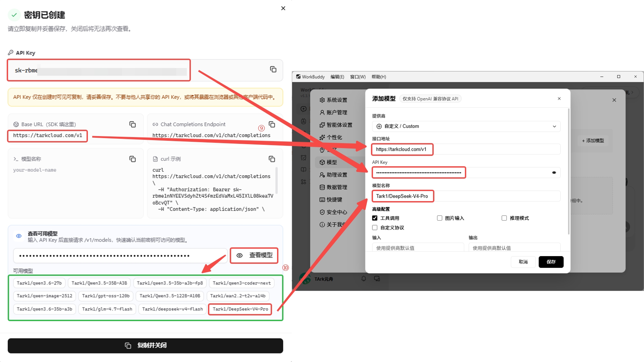The height and width of the screenshot is (362, 644).
Task: Select the Tark1/qwen3-coder-next model chip
Action: (x=241, y=283)
